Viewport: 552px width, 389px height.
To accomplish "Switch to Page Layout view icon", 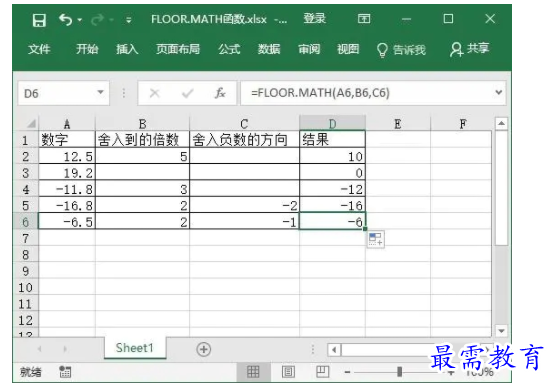I will [288, 371].
